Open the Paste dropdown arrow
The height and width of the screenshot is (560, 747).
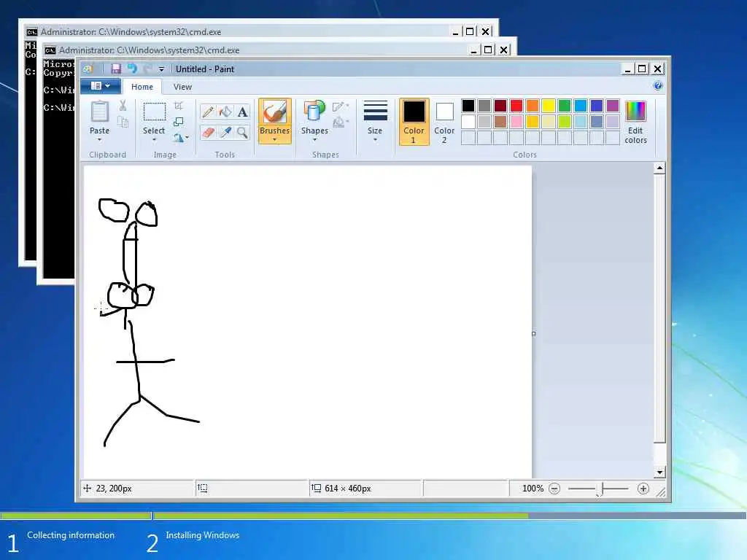click(x=99, y=140)
